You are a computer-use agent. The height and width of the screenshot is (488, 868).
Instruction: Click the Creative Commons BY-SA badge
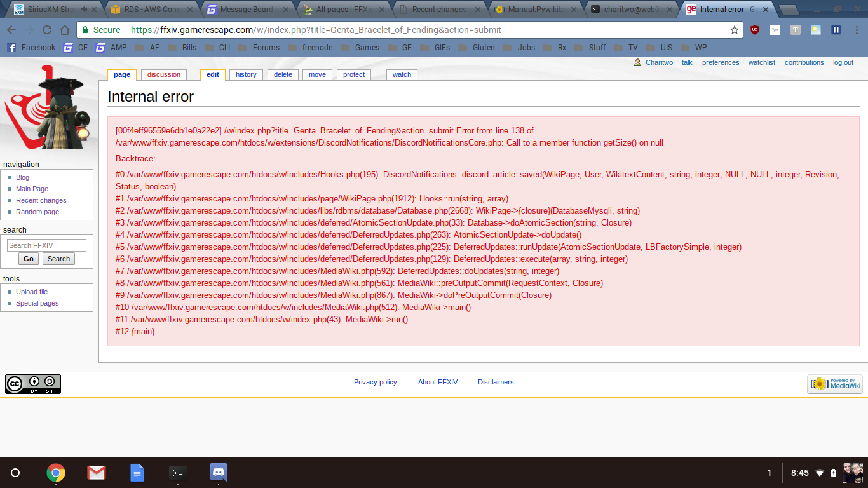coord(33,384)
